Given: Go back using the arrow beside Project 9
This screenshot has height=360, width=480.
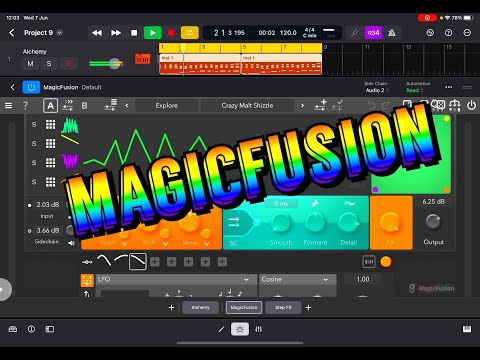Looking at the screenshot, I should click(x=12, y=33).
